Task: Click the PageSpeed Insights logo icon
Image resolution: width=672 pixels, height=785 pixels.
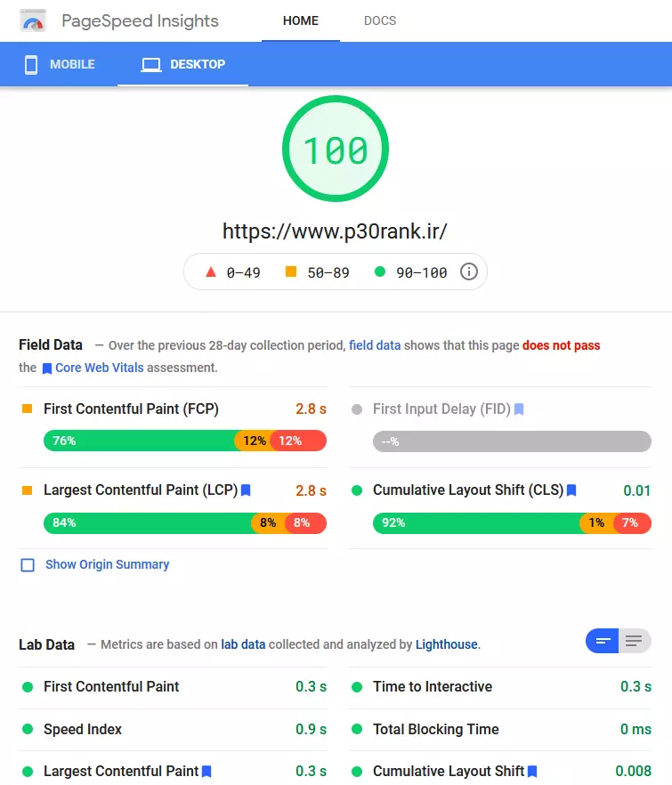Action: (33, 21)
